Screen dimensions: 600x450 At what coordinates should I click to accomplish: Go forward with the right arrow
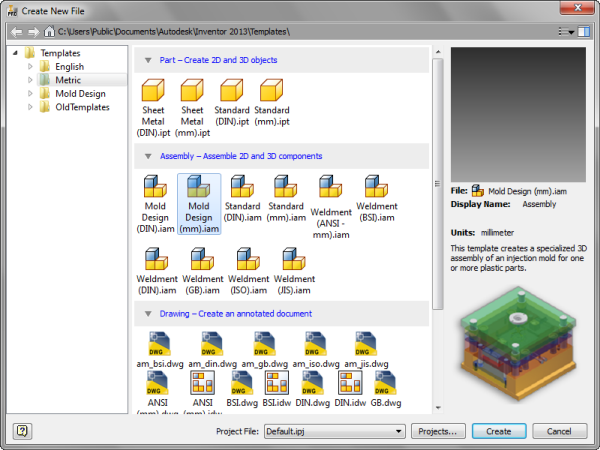pos(33,32)
